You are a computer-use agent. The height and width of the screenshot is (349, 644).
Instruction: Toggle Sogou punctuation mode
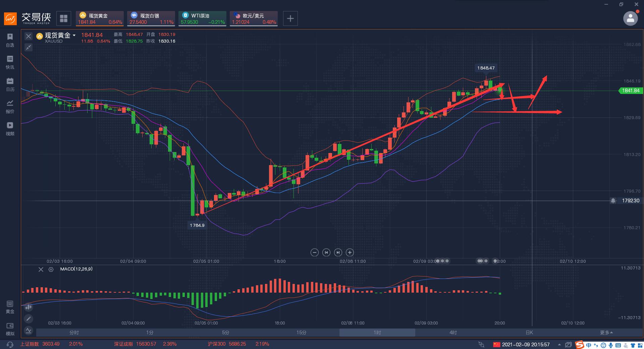click(x=596, y=345)
